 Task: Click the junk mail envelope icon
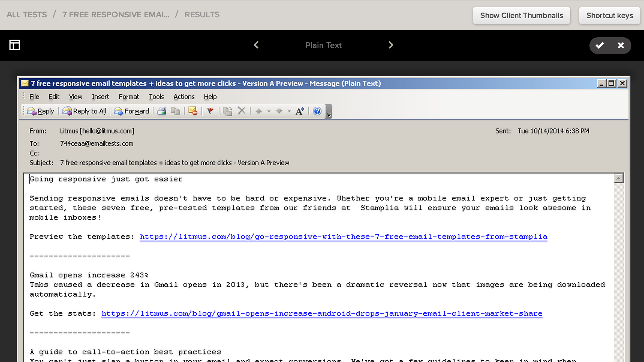(x=193, y=111)
